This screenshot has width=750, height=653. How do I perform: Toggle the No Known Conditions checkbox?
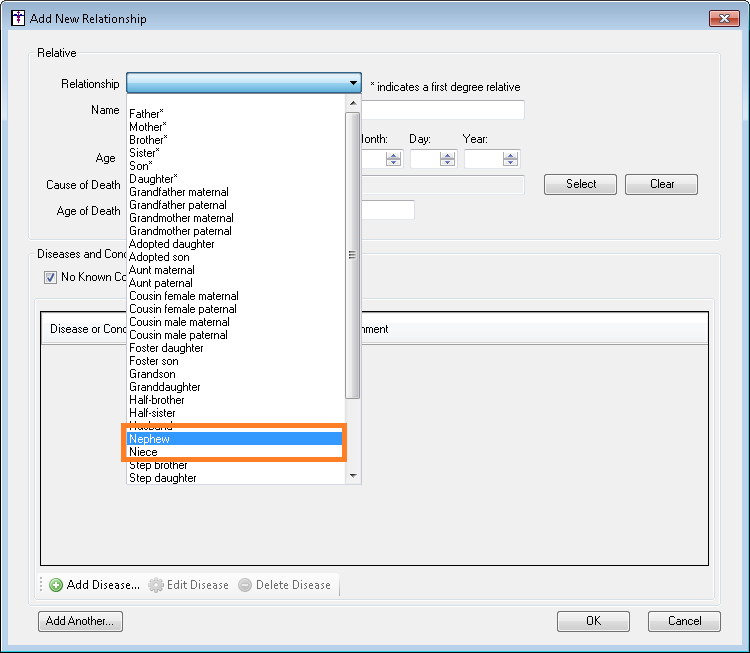click(51, 277)
